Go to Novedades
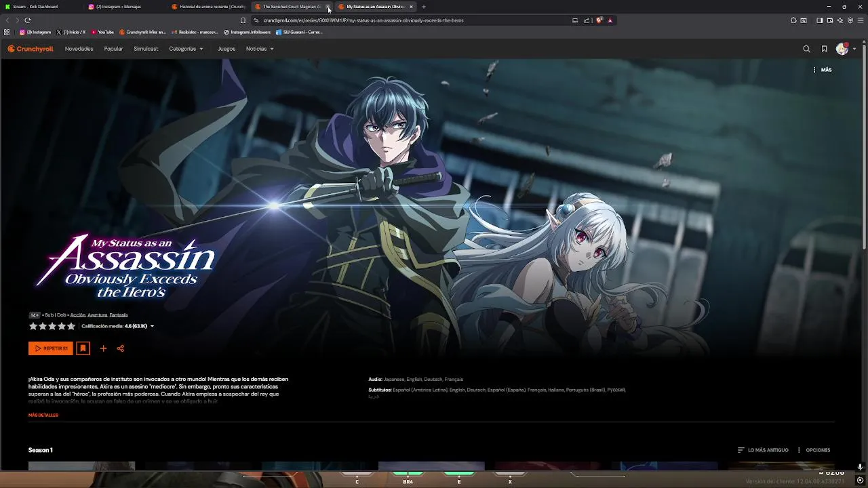 (79, 49)
